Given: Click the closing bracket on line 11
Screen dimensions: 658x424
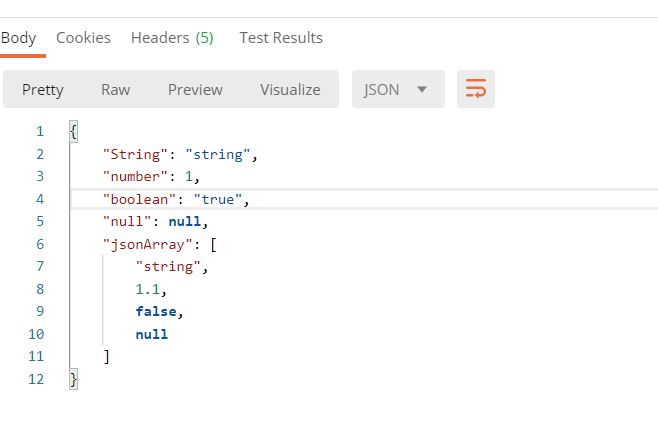Looking at the screenshot, I should (107, 356).
